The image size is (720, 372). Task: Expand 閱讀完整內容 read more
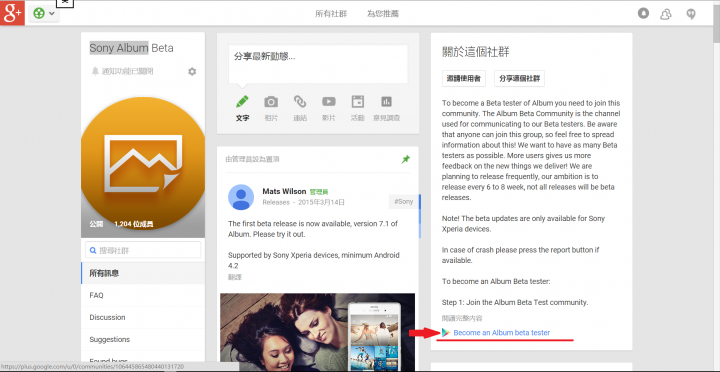pyautogui.click(x=462, y=318)
